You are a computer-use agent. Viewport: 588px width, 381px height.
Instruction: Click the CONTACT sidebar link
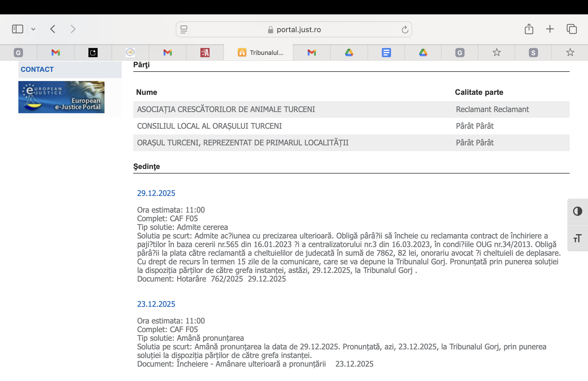[37, 70]
